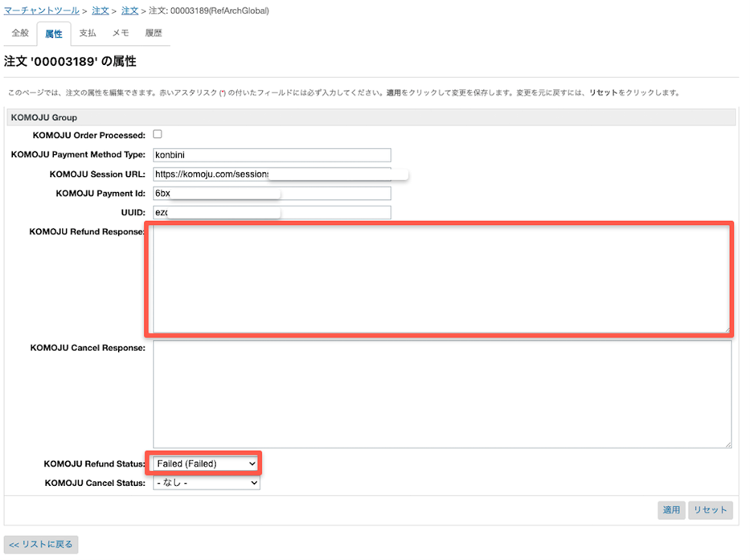
Task: Focus the KOMOJU Cancel Response textarea
Action: coord(441,394)
